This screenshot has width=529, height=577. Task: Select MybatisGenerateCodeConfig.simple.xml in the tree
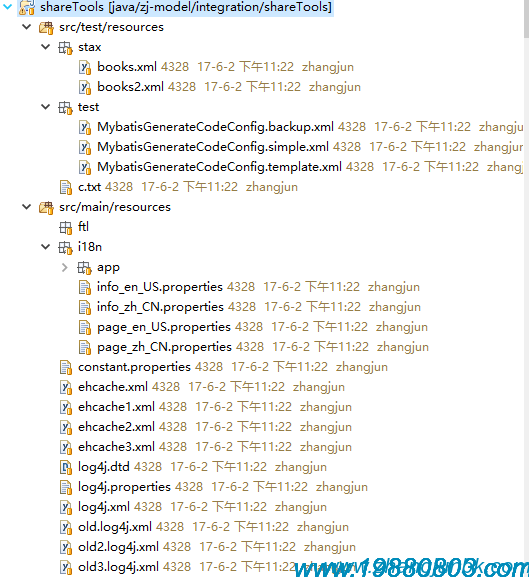click(x=213, y=147)
